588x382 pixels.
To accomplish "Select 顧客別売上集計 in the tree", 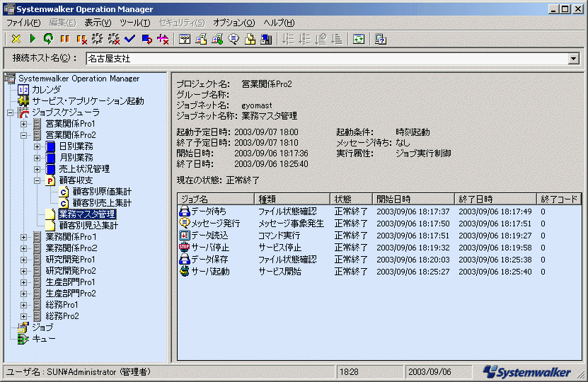I will (102, 203).
